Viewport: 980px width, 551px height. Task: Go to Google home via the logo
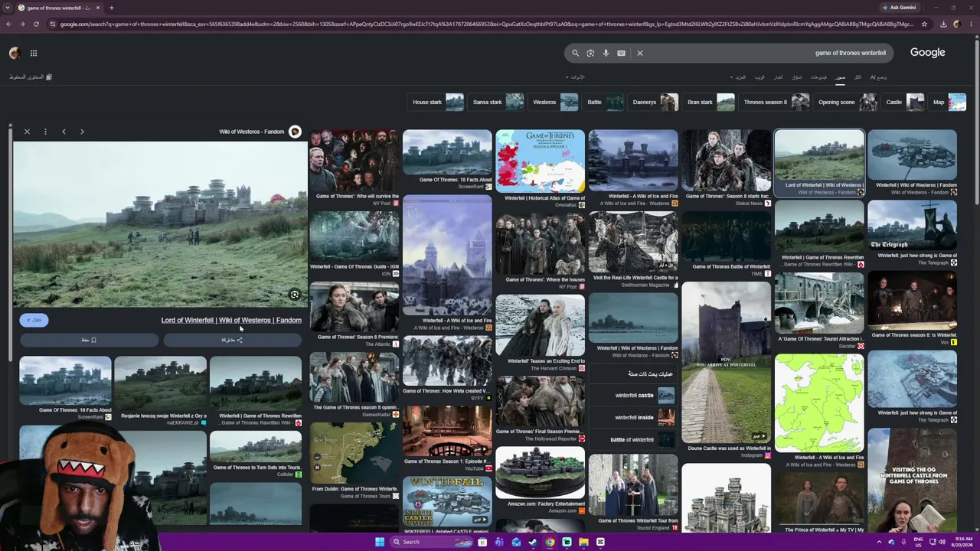click(x=927, y=53)
